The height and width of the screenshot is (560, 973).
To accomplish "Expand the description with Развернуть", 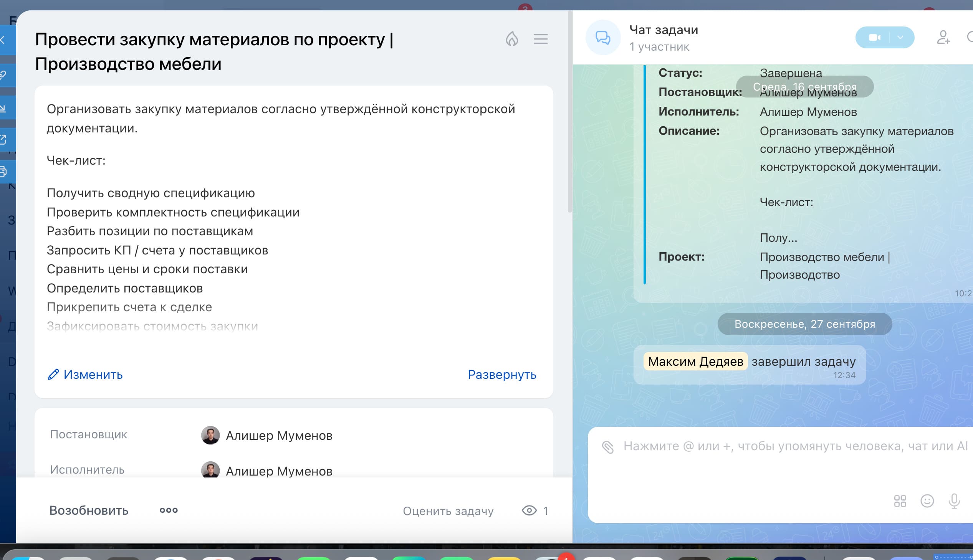I will (x=502, y=375).
